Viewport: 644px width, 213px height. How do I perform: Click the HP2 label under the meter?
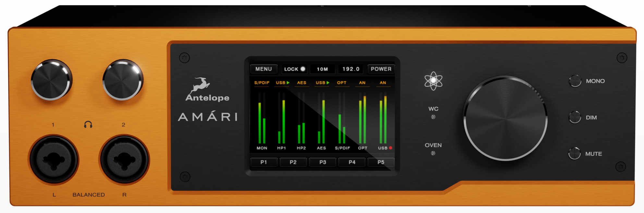(x=301, y=148)
